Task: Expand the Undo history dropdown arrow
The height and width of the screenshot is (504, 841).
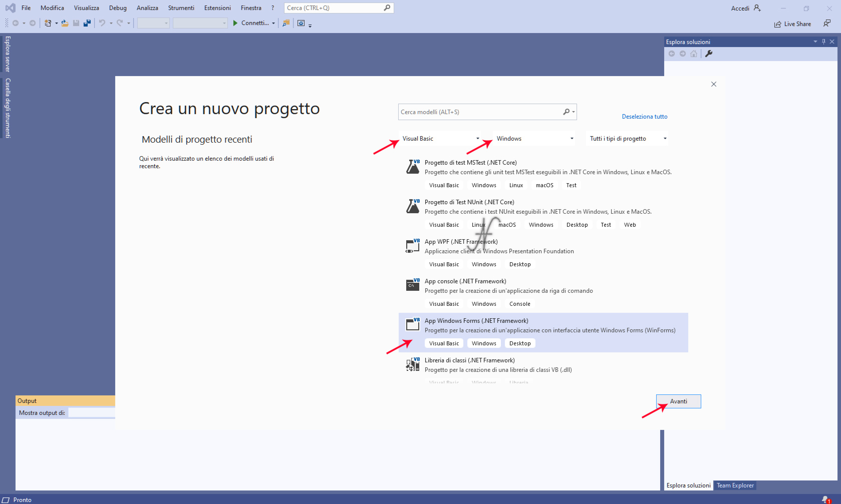Action: point(111,23)
